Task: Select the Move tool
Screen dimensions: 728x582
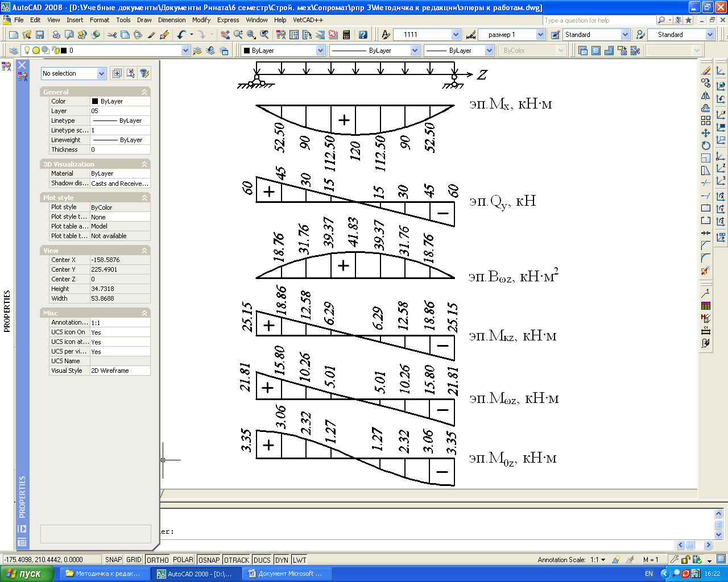Action: point(706,133)
